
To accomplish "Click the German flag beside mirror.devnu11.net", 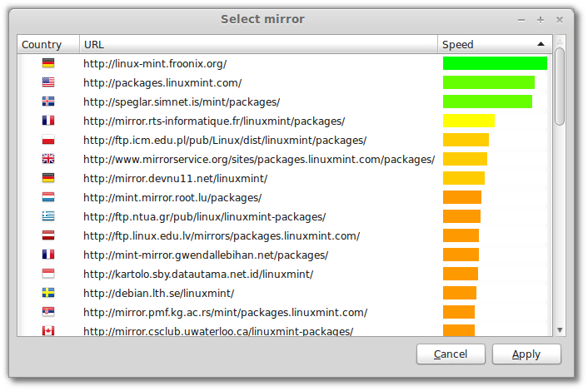I will [x=48, y=177].
